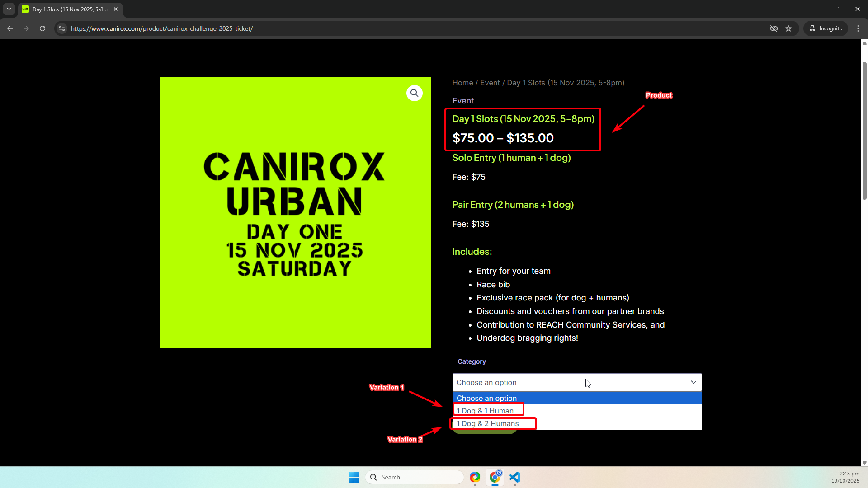The width and height of the screenshot is (868, 488).
Task: Pick 'Choose an option' highlighted entry
Action: click(486, 398)
